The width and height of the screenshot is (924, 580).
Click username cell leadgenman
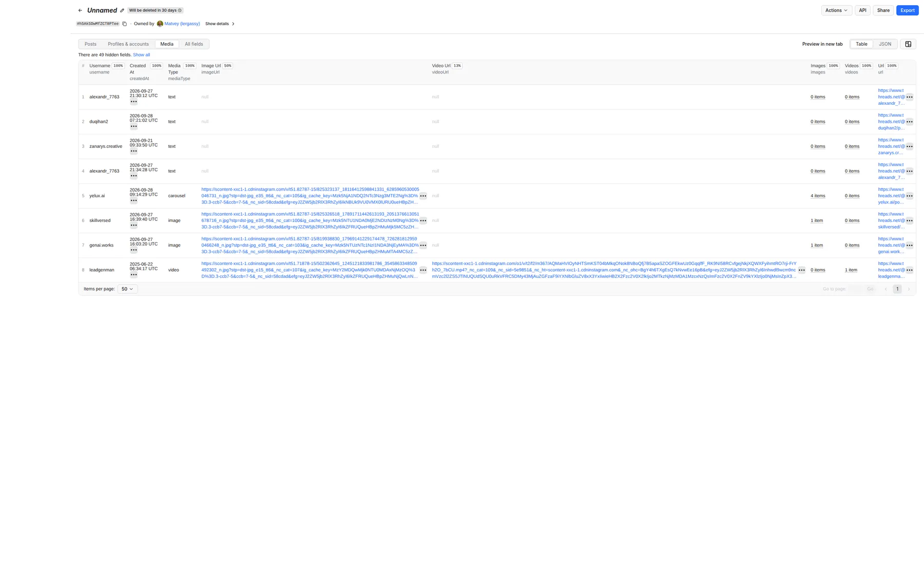tap(102, 270)
